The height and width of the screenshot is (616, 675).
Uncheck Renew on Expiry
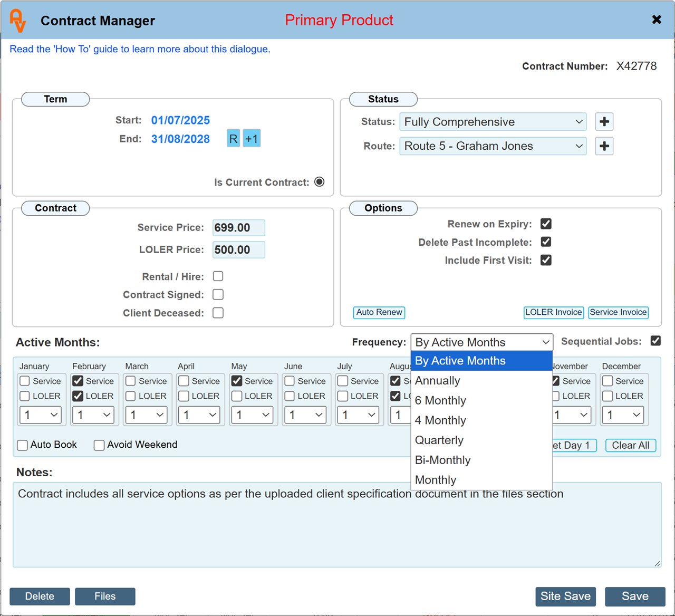coord(546,224)
